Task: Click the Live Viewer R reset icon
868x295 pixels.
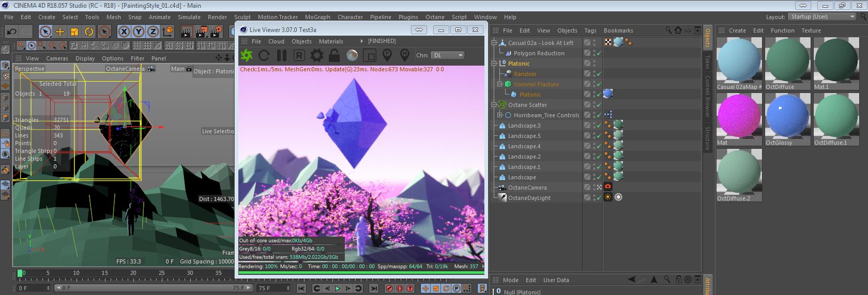Action: click(x=299, y=55)
